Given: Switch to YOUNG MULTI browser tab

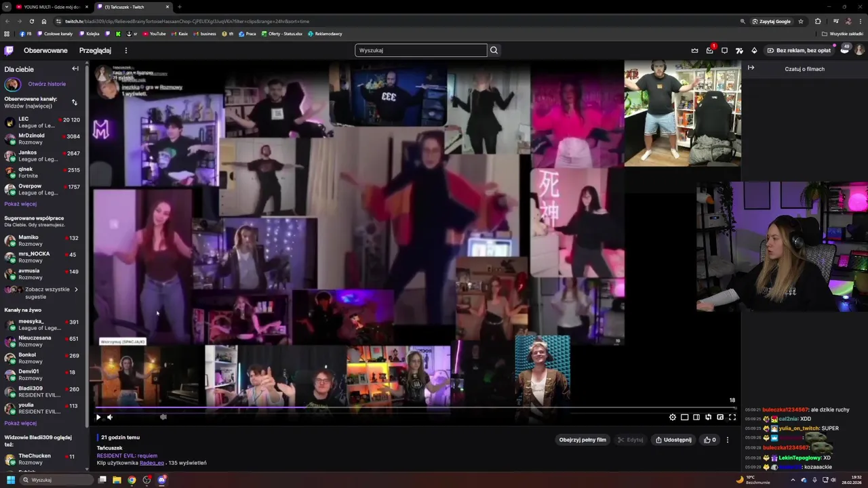Looking at the screenshot, I should [52, 7].
